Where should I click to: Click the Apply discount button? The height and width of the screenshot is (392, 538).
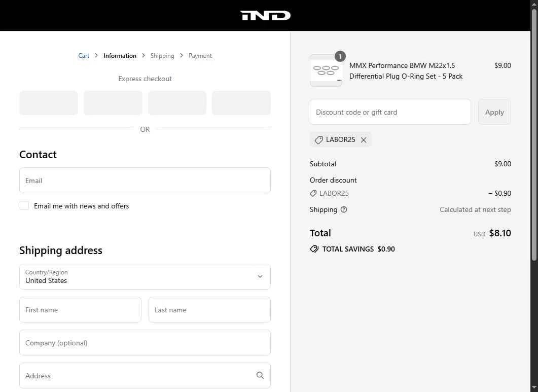pos(494,112)
